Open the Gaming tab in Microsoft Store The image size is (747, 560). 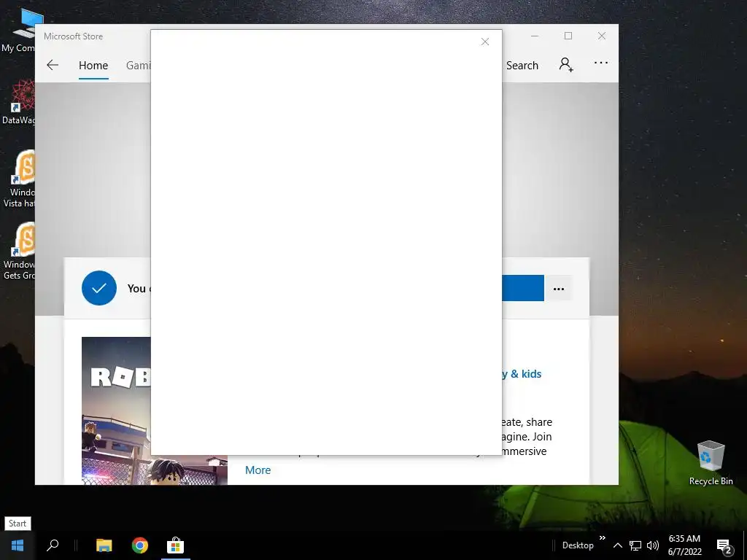(138, 65)
